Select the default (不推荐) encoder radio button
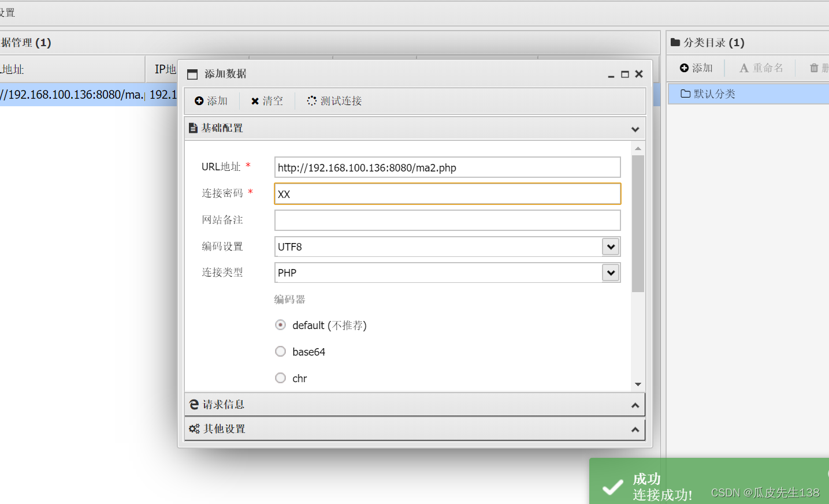This screenshot has width=829, height=504. [x=280, y=324]
